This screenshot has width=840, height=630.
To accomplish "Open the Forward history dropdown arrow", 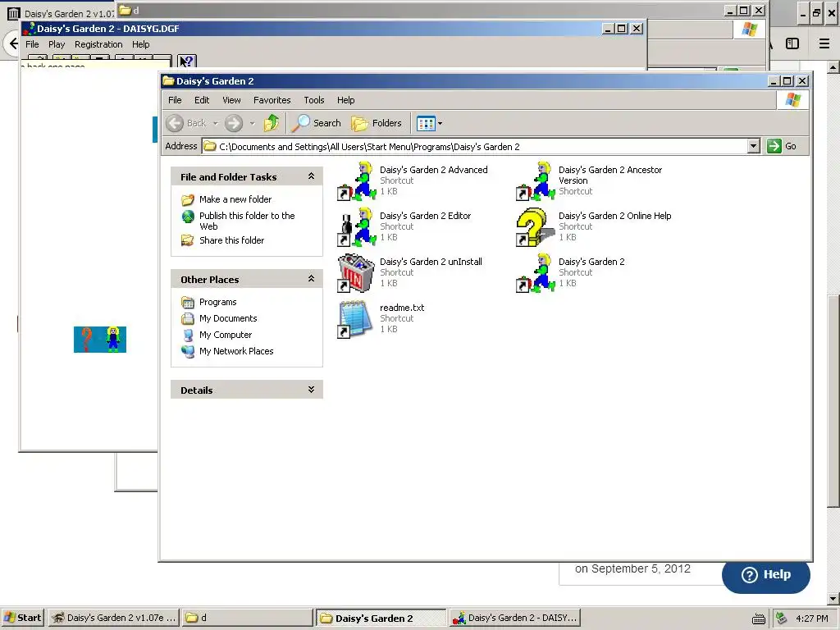I will point(252,123).
